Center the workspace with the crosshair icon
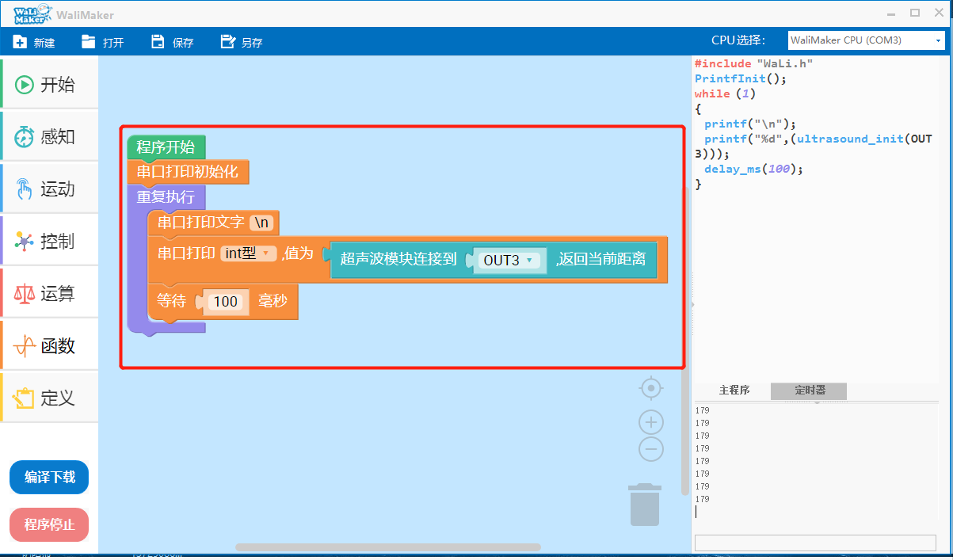This screenshot has width=953, height=560. (x=650, y=388)
